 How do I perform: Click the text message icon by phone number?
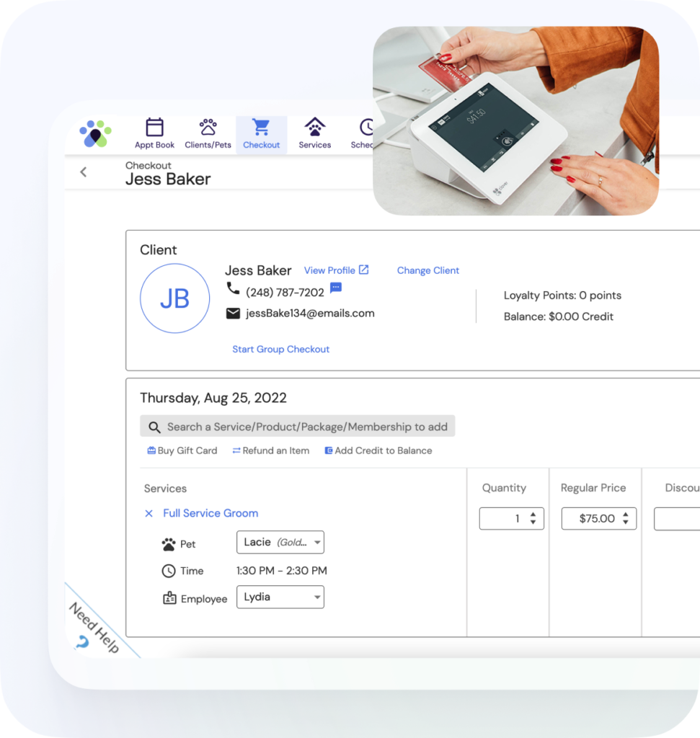(x=336, y=288)
